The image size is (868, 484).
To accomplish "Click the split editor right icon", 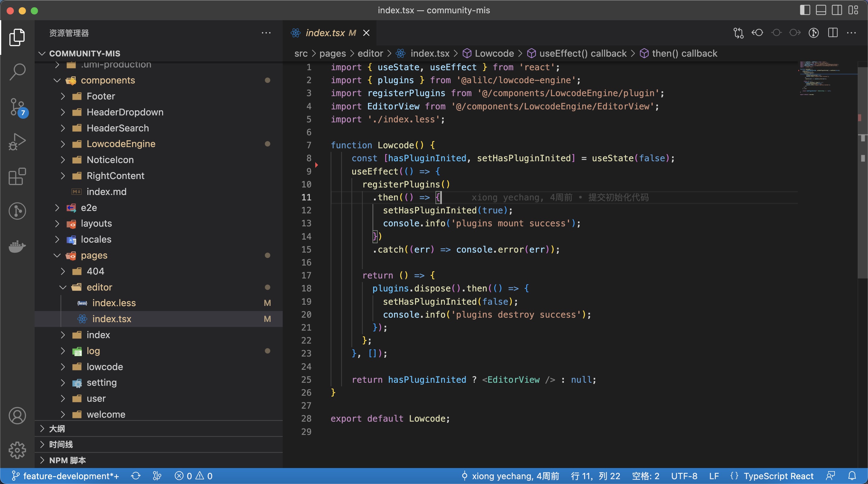I will click(833, 33).
